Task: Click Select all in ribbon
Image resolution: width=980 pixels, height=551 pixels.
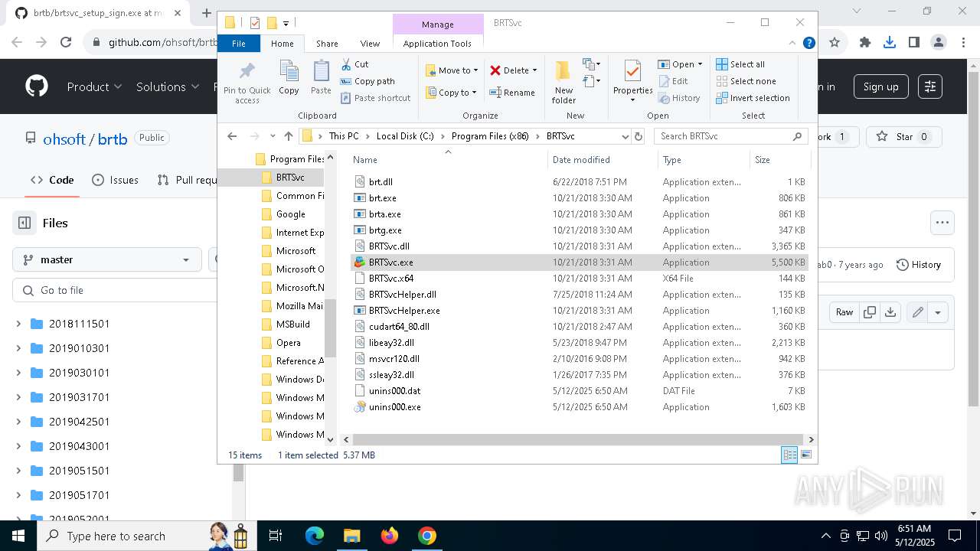Action: coord(740,64)
